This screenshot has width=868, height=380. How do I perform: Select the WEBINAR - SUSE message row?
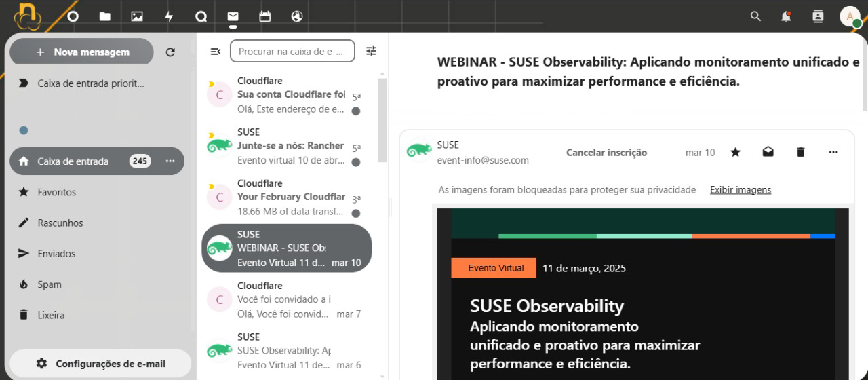tap(288, 248)
